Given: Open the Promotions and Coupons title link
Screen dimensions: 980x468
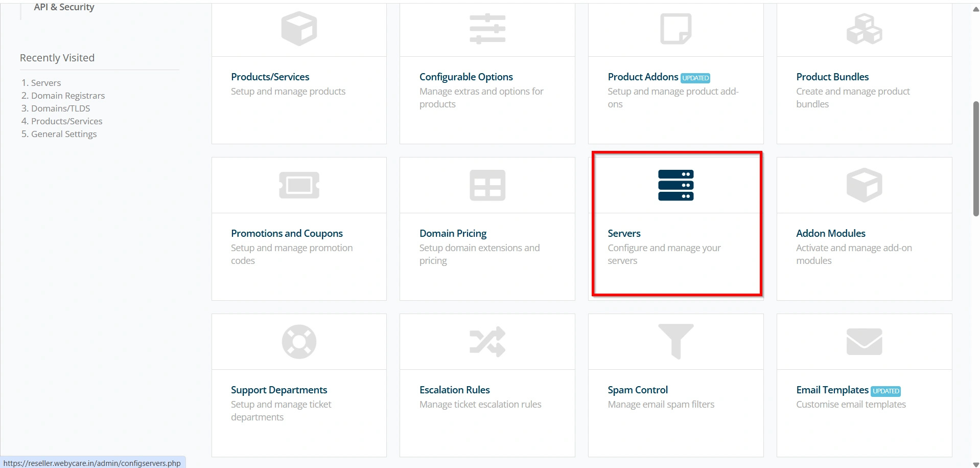Looking at the screenshot, I should pos(287,233).
